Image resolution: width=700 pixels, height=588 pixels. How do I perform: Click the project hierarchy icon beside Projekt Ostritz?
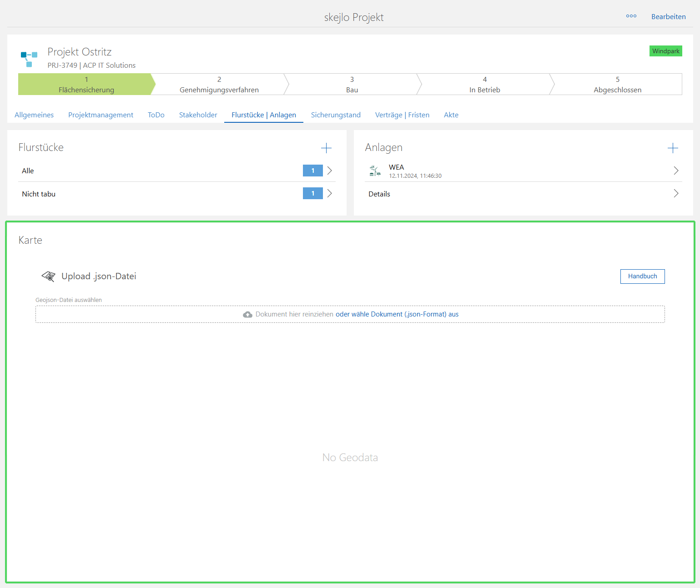29,59
